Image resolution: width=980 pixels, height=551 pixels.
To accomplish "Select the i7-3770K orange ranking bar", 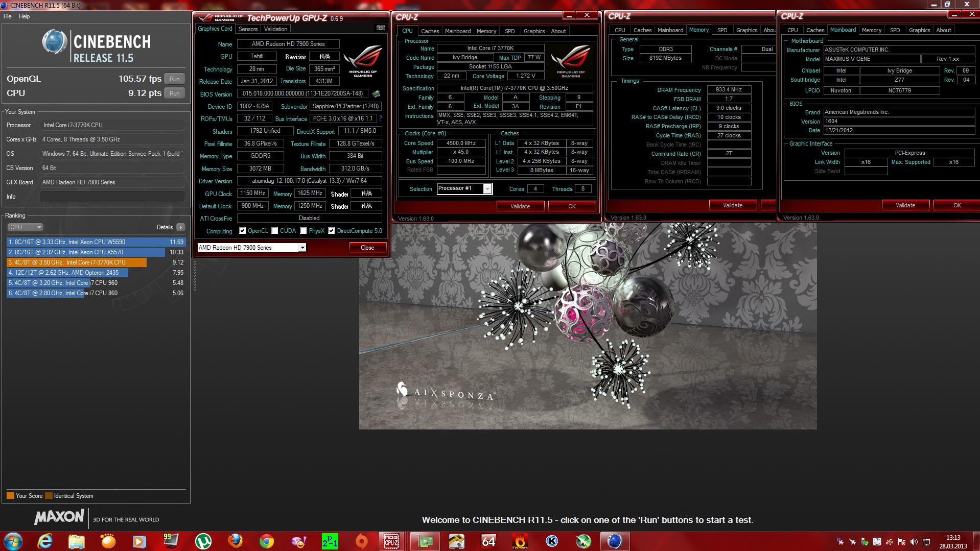I will 77,262.
